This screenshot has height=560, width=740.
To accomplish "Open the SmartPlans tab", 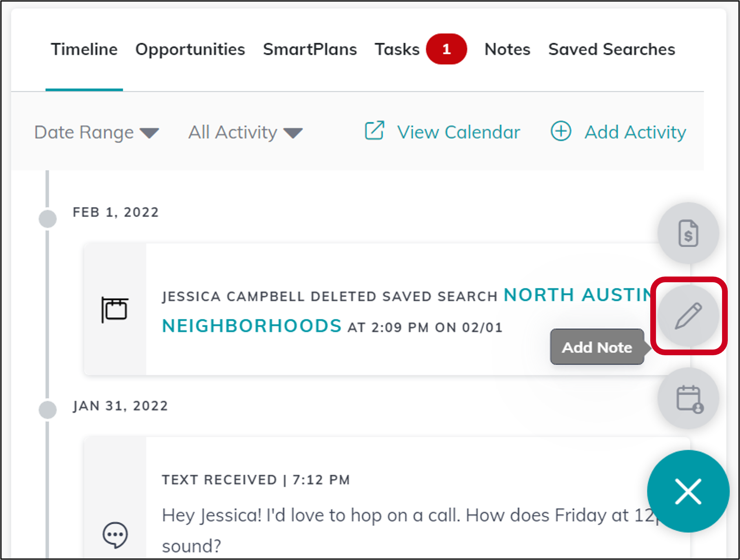I will coord(310,49).
